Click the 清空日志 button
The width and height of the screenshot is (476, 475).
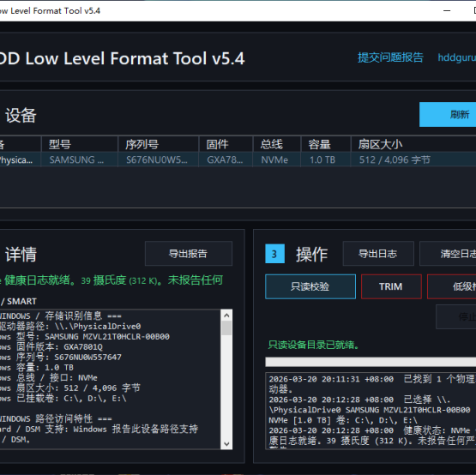point(448,254)
